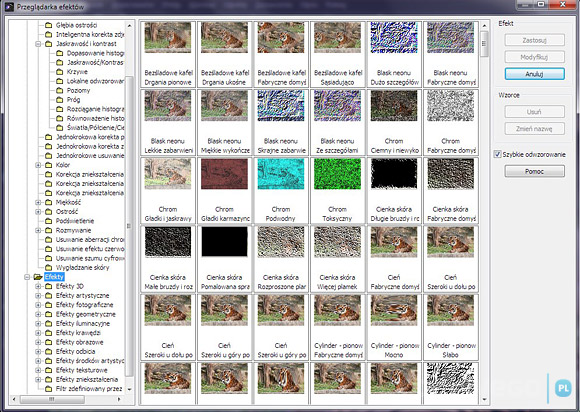
Task: Select the Efekty krawędzi tree item
Action: pos(78,333)
